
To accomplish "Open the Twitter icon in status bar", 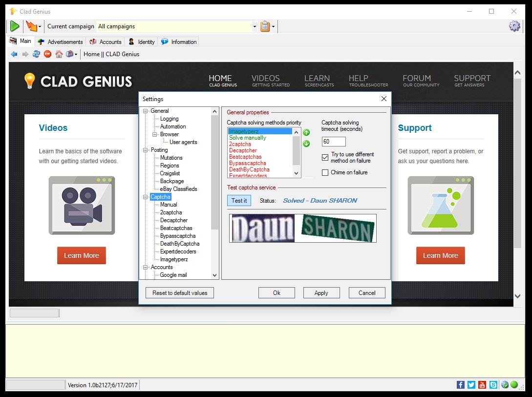I will (471, 384).
